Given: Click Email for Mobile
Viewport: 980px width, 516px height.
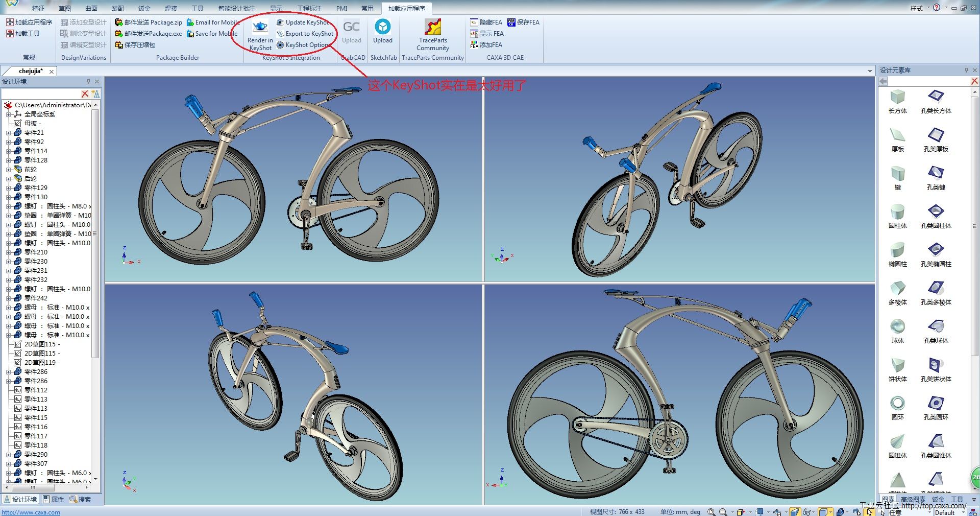Looking at the screenshot, I should coord(213,22).
